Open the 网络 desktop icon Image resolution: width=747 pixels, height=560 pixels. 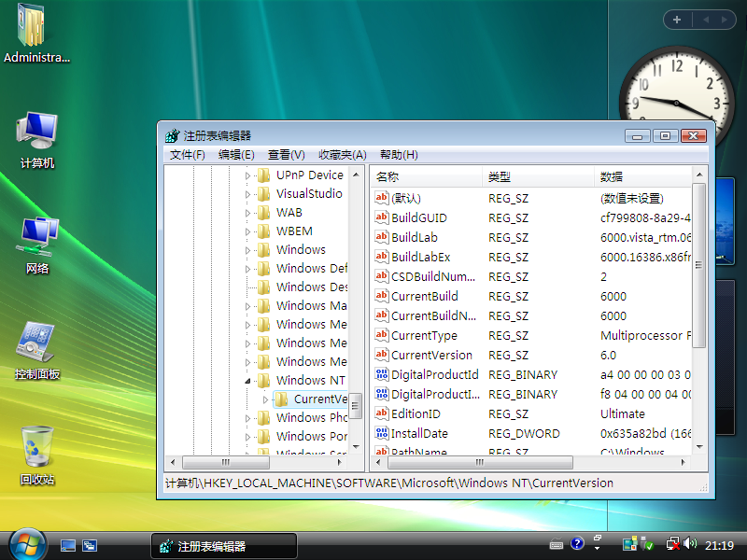coord(36,245)
